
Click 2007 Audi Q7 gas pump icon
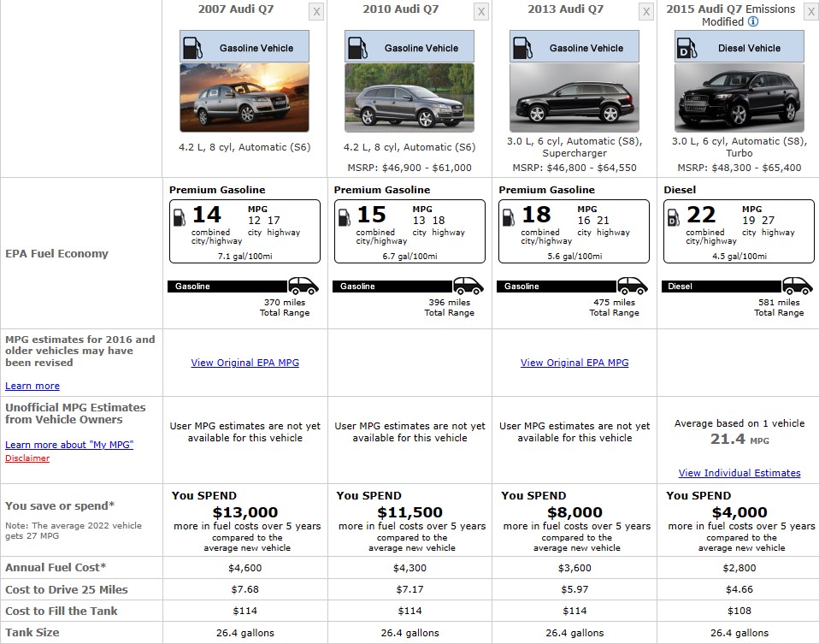[x=192, y=48]
